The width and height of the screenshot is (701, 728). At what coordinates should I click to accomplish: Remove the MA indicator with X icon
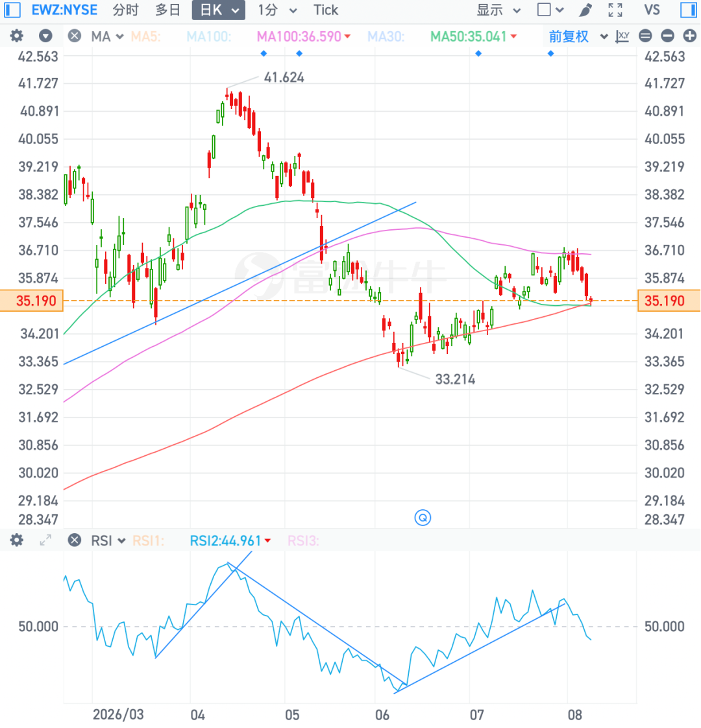(x=74, y=36)
